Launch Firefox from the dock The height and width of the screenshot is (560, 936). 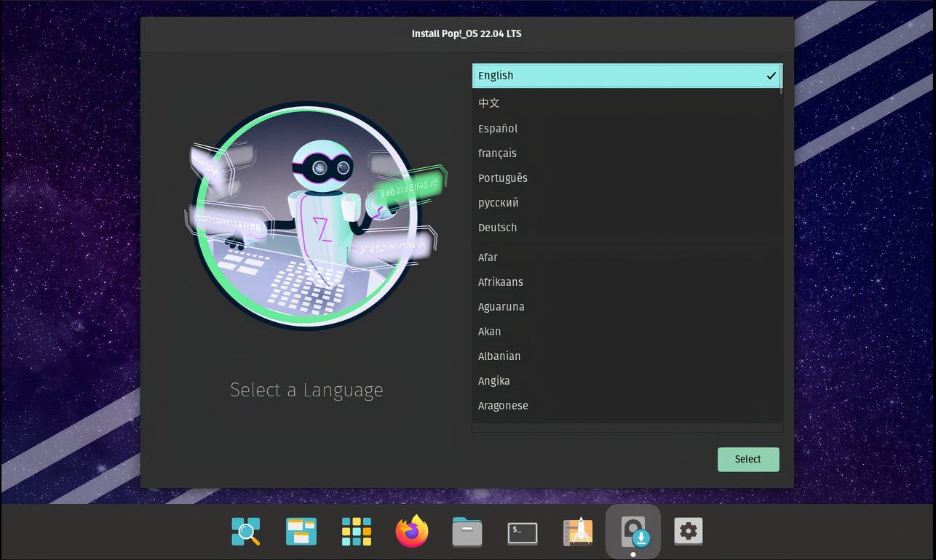[411, 532]
